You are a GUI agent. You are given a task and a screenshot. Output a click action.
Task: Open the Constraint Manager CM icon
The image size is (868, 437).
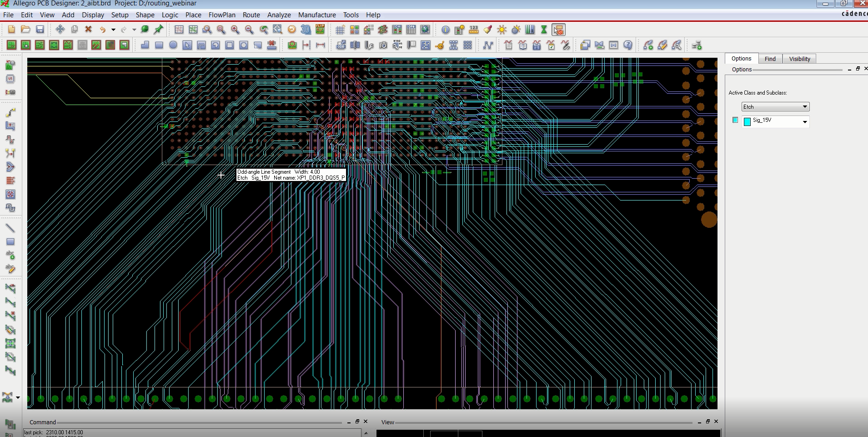397,30
